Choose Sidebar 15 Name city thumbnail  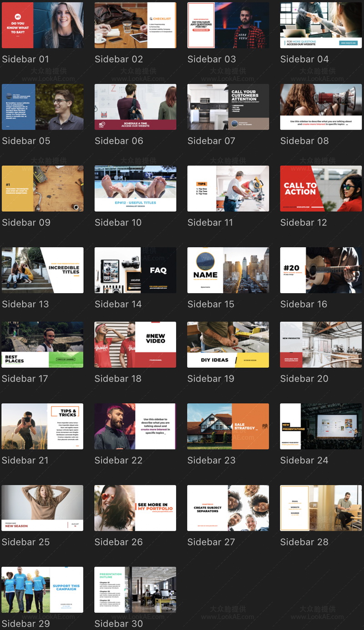point(228,270)
